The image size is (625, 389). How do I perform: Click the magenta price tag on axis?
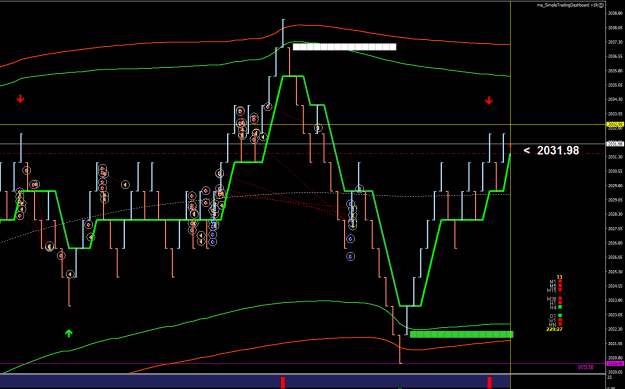615,363
